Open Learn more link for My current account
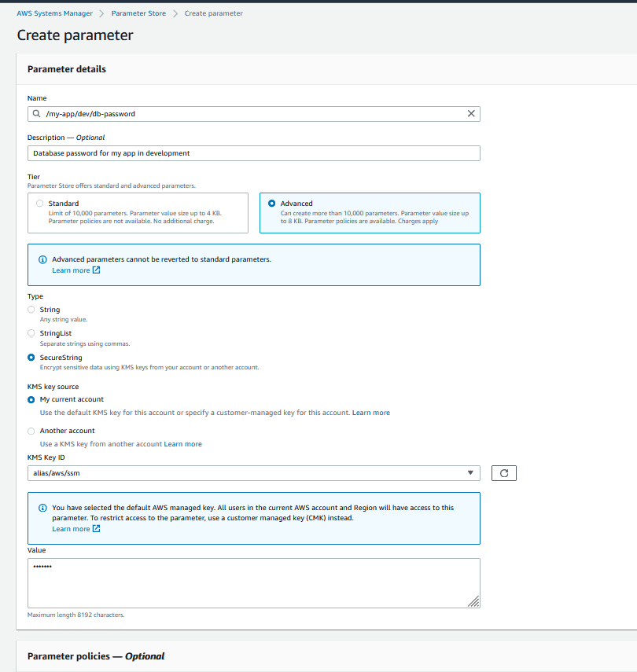 (x=370, y=413)
